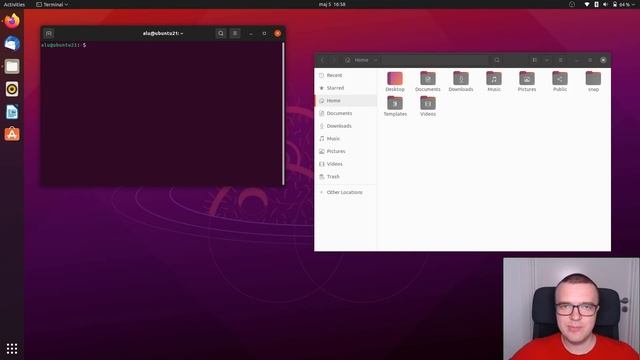Image resolution: width=640 pixels, height=360 pixels.
Task: Open the clock and calendar menu
Action: coord(332,4)
